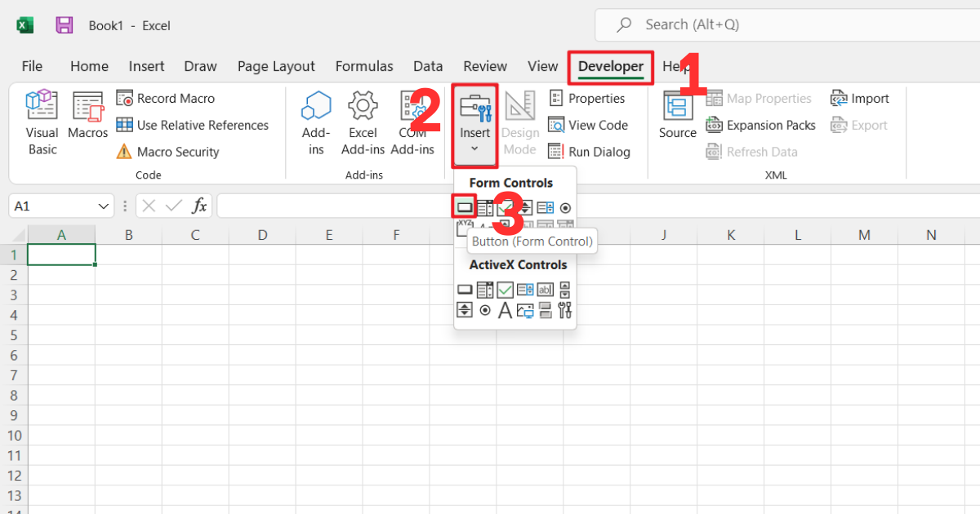Viewport: 980px width, 514px height.
Task: Click the formula bar Cancel X
Action: 149,206
